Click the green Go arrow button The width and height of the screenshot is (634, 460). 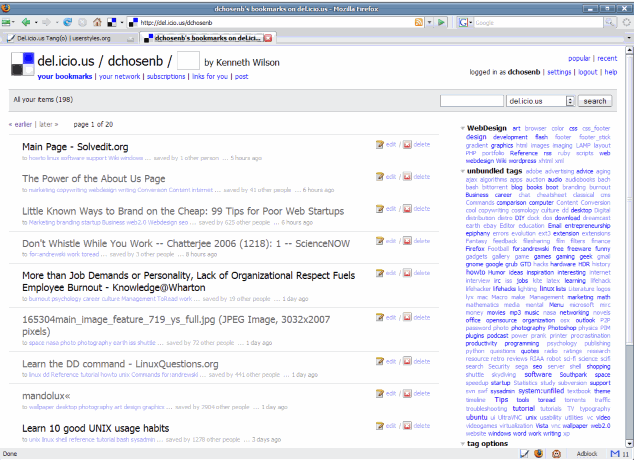tap(441, 22)
